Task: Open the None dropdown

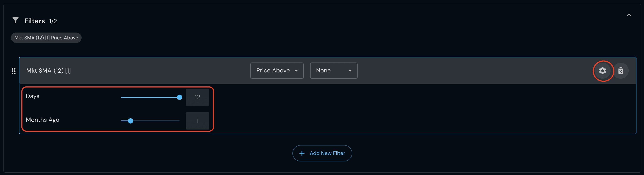Action: (333, 70)
